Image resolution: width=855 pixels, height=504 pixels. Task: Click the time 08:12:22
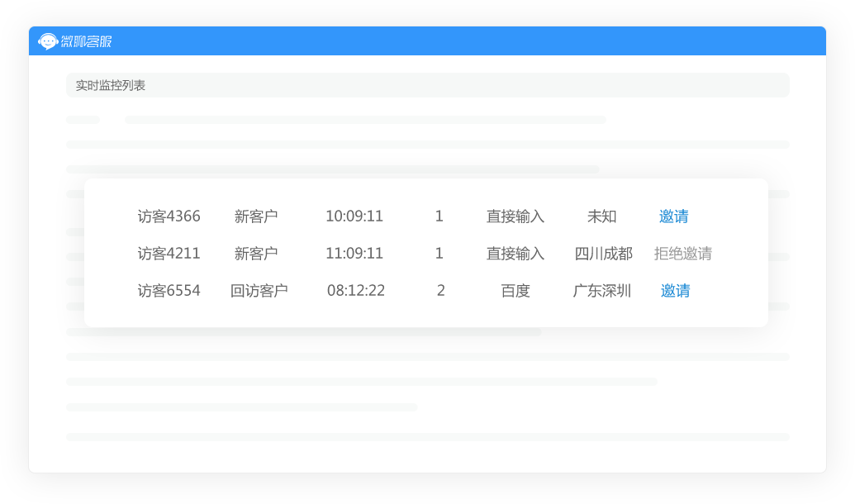pos(356,291)
